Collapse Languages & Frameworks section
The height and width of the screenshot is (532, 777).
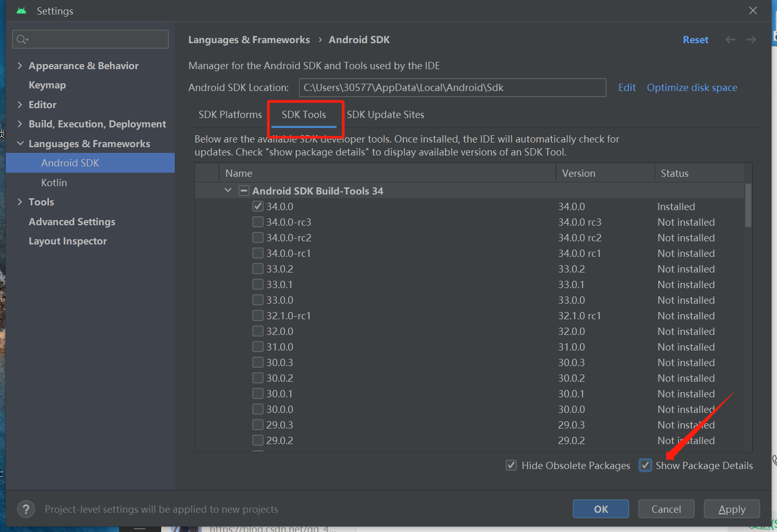click(20, 144)
